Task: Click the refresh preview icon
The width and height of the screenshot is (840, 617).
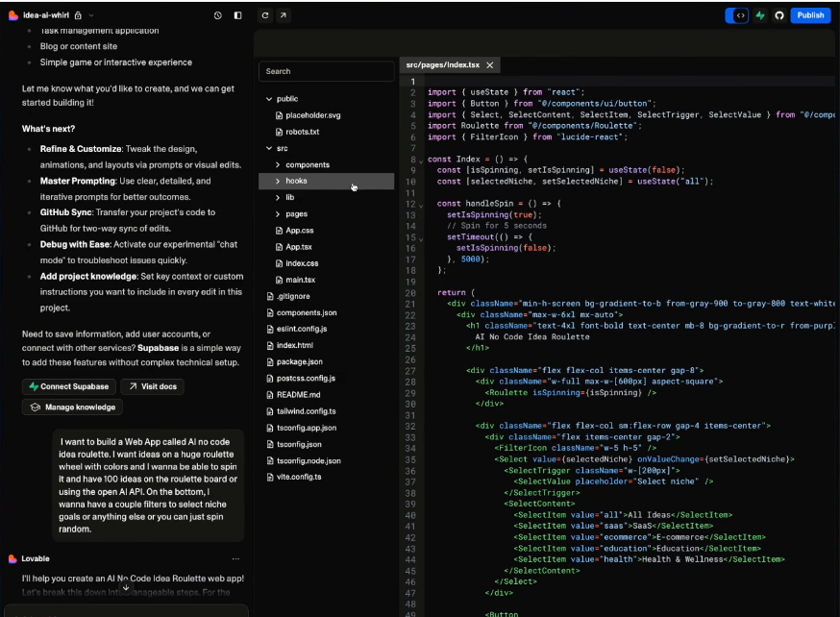Action: pyautogui.click(x=265, y=15)
